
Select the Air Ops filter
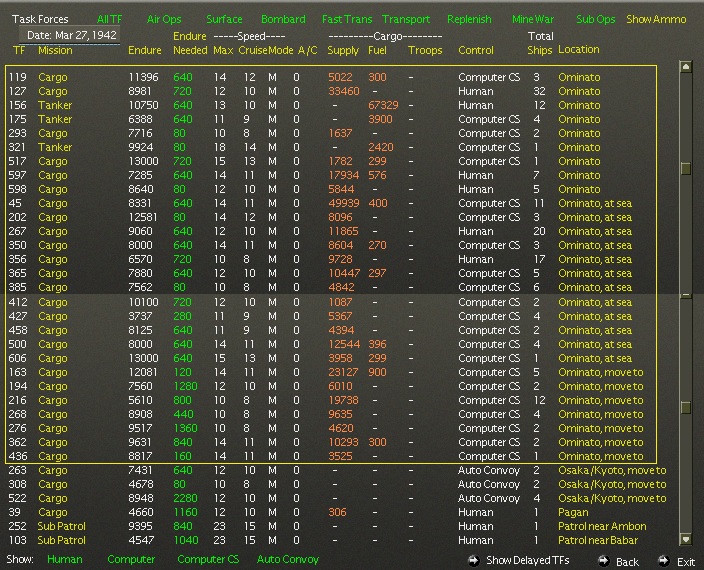pyautogui.click(x=164, y=19)
